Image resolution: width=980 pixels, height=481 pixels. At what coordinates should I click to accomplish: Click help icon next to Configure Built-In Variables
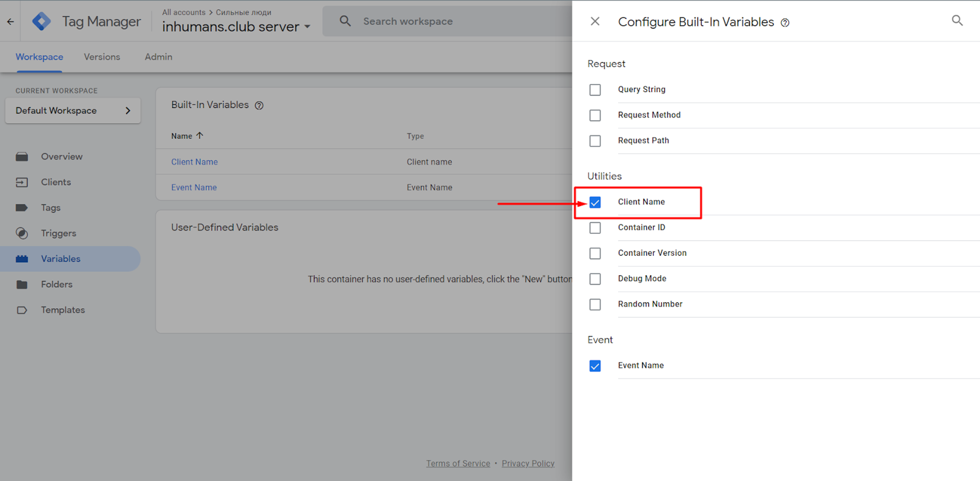coord(785,23)
